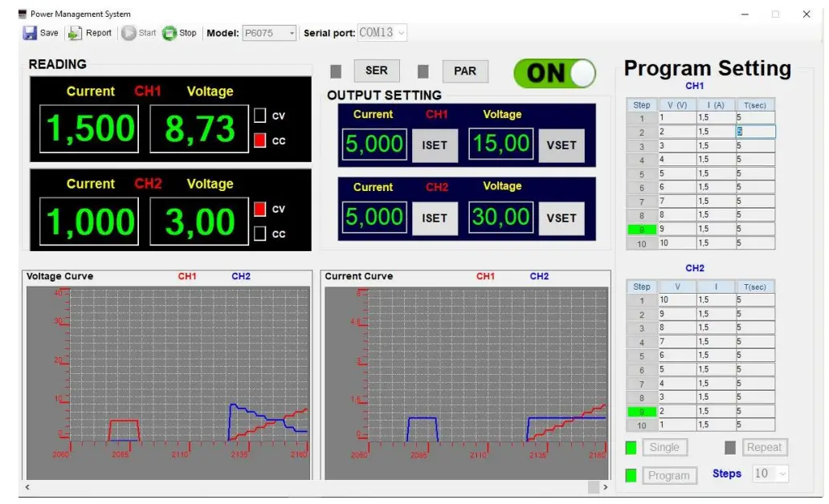Click the Single run button
The image size is (829, 504).
[664, 448]
